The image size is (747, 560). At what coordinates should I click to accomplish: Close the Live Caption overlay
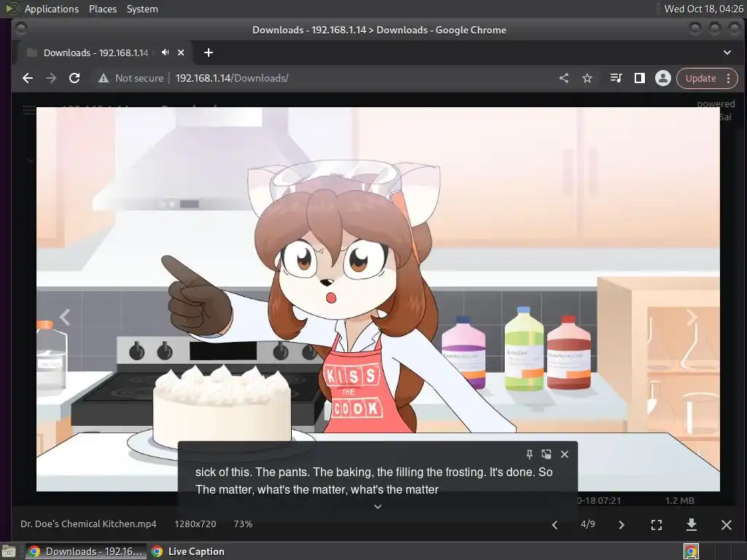point(565,454)
